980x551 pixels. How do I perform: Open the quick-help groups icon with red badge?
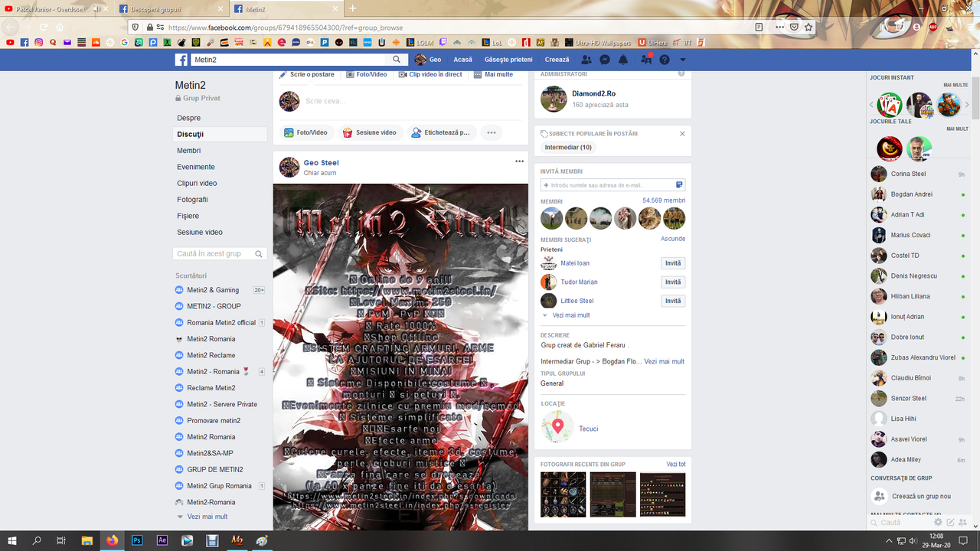(x=646, y=60)
